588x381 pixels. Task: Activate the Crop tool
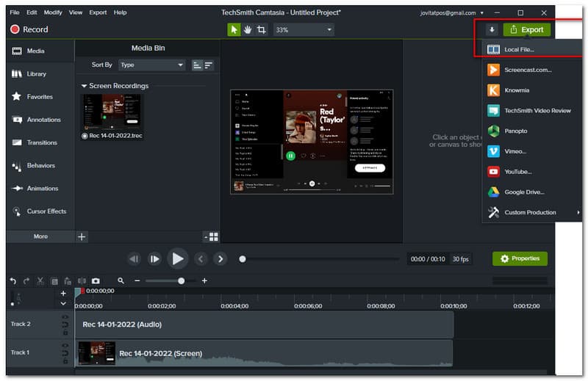262,29
